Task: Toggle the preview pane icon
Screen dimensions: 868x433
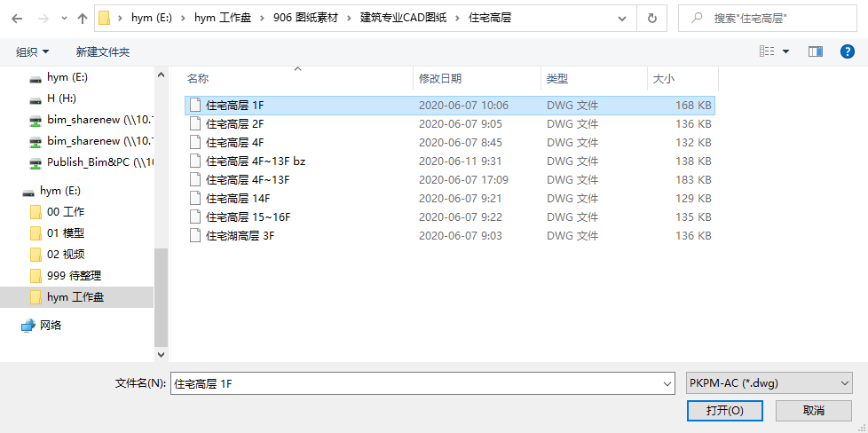Action: click(x=815, y=51)
